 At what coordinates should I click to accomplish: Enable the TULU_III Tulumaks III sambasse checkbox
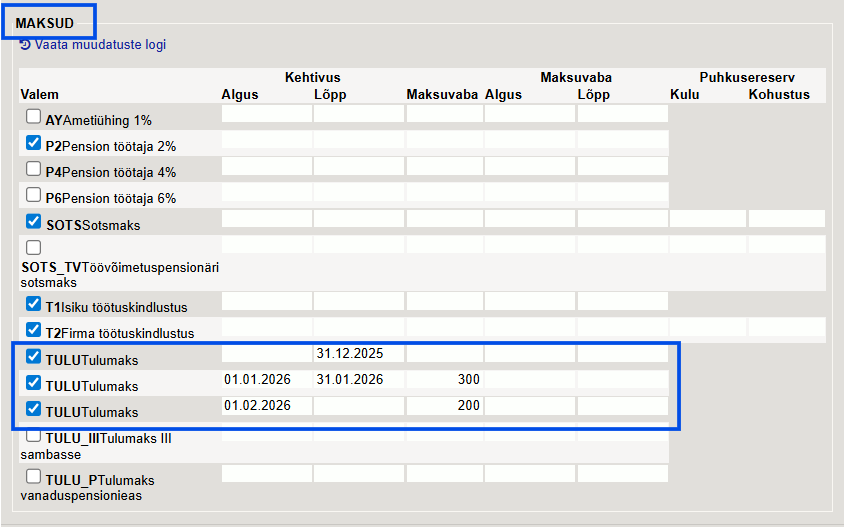click(34, 436)
